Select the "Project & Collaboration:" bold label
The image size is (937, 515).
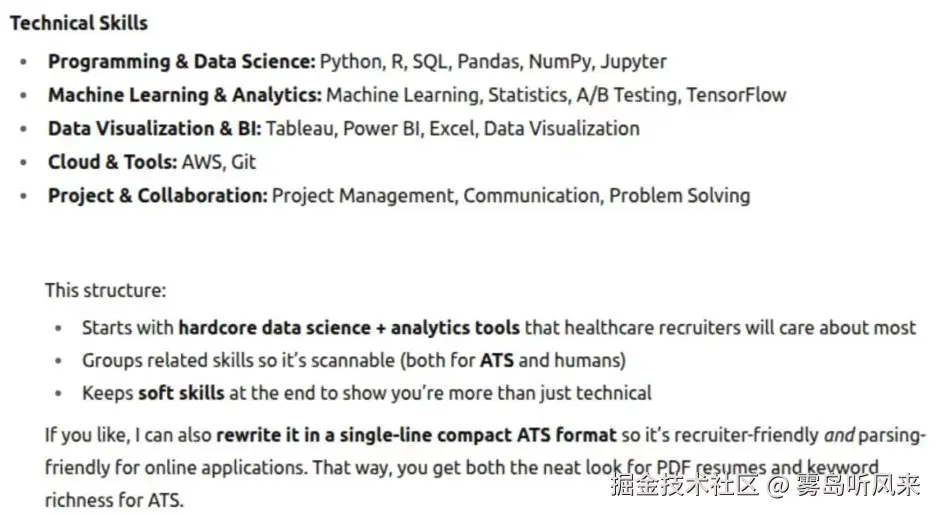[x=157, y=196]
